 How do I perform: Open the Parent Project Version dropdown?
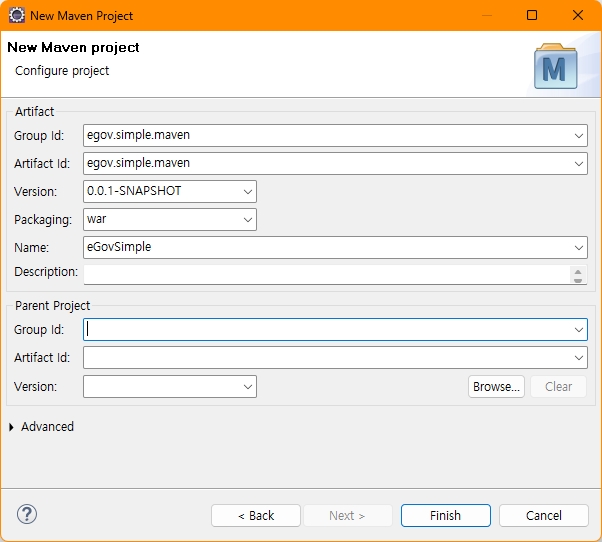coord(248,387)
